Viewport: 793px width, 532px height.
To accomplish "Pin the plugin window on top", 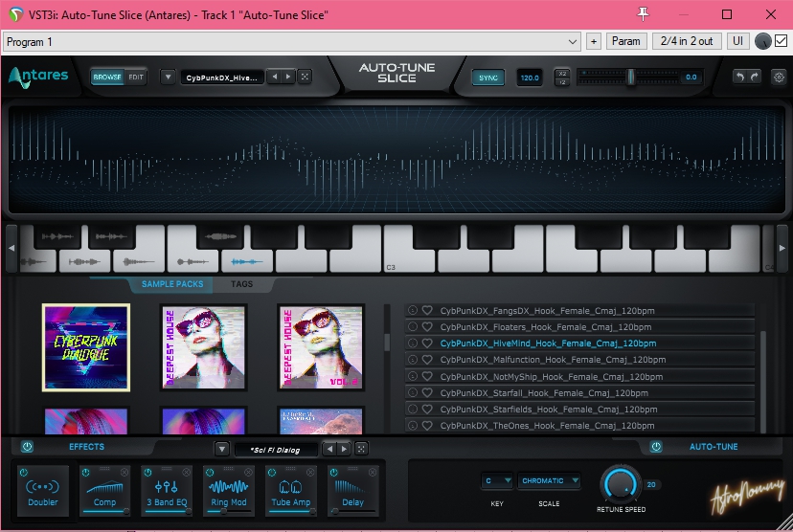I will (643, 14).
